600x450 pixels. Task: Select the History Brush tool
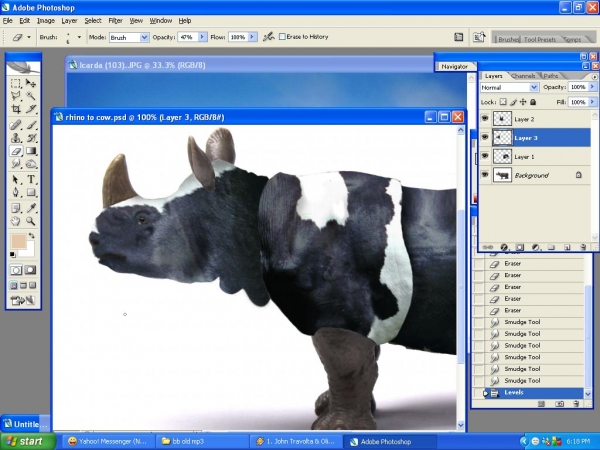pyautogui.click(x=31, y=138)
